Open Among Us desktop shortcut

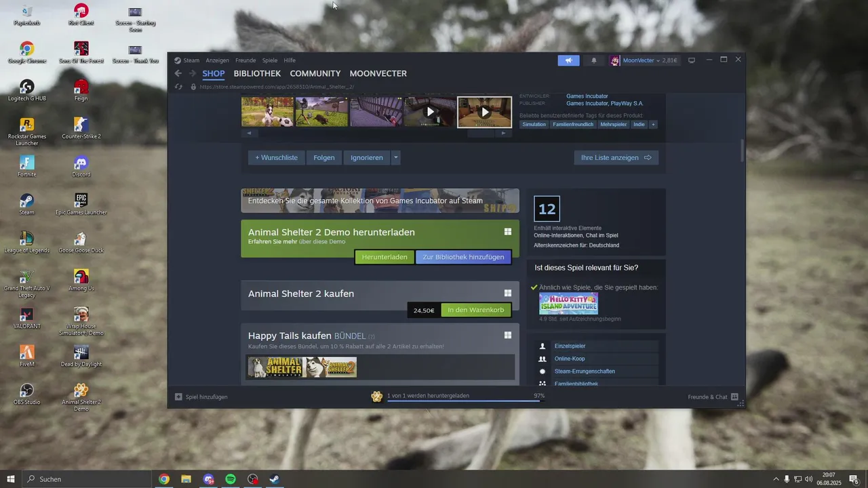[x=81, y=280]
